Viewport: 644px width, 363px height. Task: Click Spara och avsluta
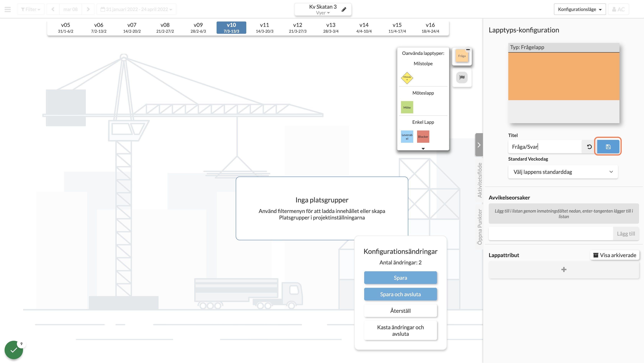point(400,294)
